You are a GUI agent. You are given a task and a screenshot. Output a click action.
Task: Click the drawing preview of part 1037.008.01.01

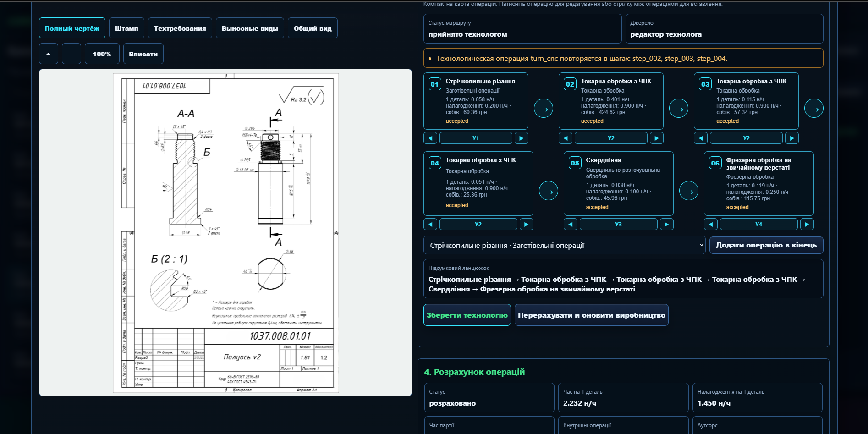pos(225,233)
